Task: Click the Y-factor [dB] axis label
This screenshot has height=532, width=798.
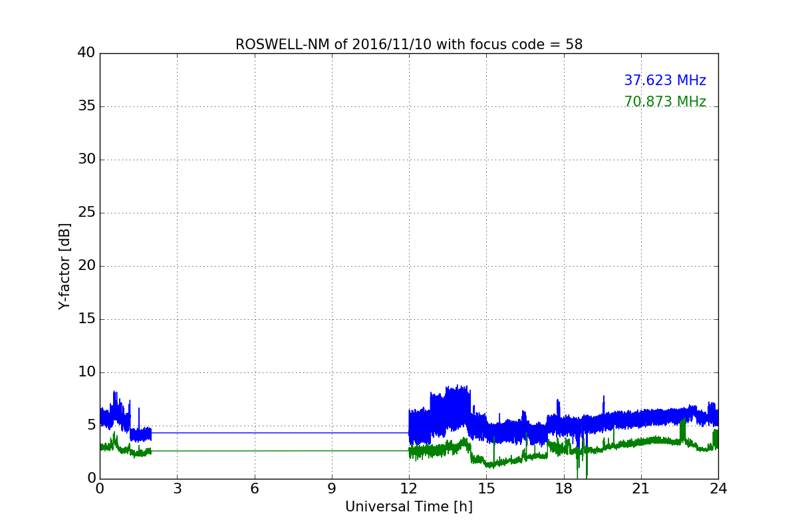Action: 65,266
